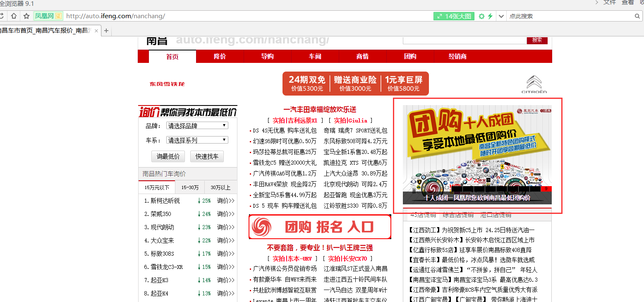This screenshot has height=302, width=644.
Task: Select the 15-30万 price tab
Action: (190, 187)
